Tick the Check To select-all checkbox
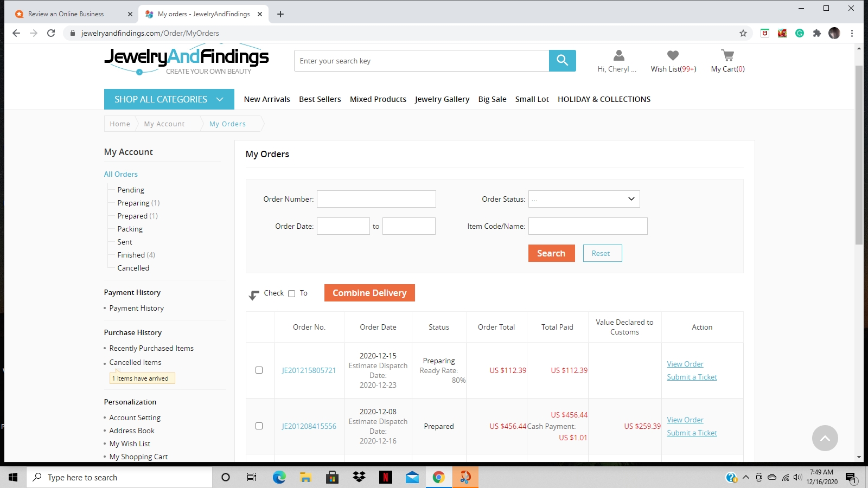The image size is (868, 488). (x=291, y=294)
